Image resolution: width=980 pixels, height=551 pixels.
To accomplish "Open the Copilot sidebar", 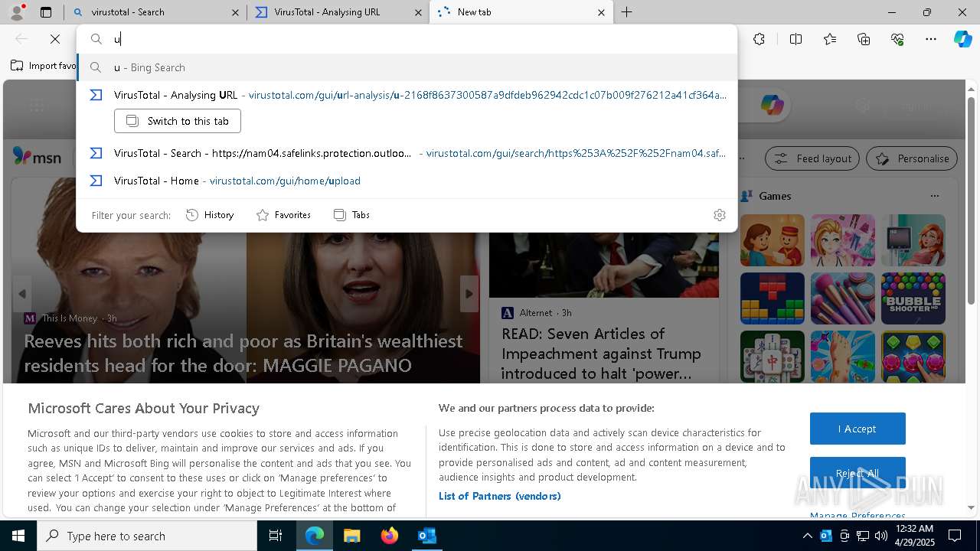I will coord(962,39).
